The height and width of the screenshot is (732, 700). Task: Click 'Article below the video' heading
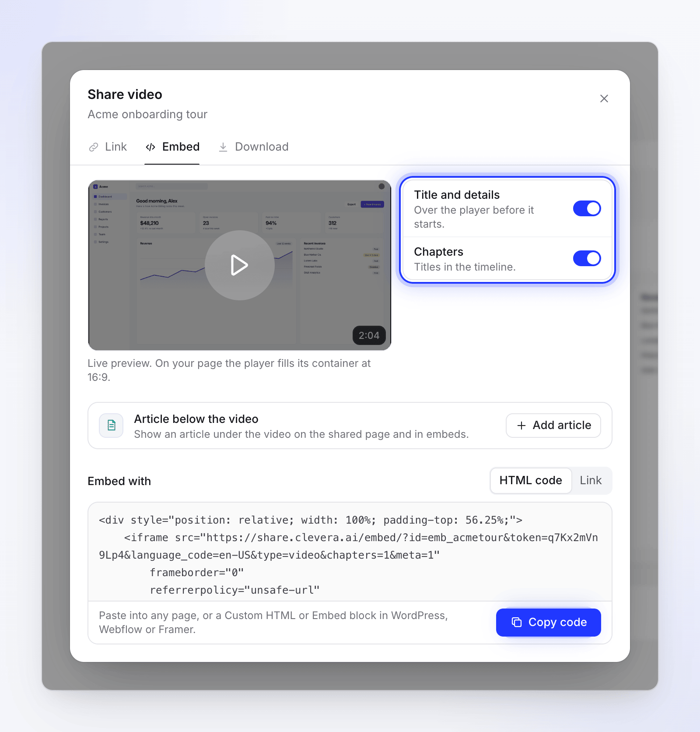196,419
